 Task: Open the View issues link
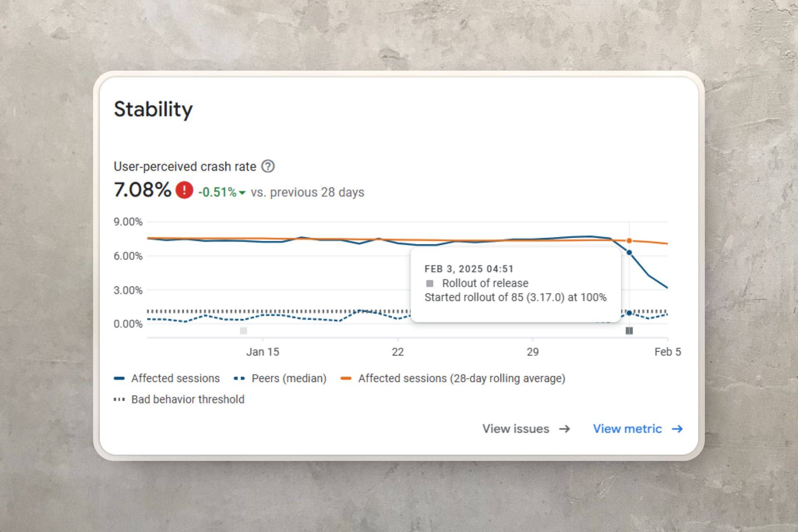[516, 429]
